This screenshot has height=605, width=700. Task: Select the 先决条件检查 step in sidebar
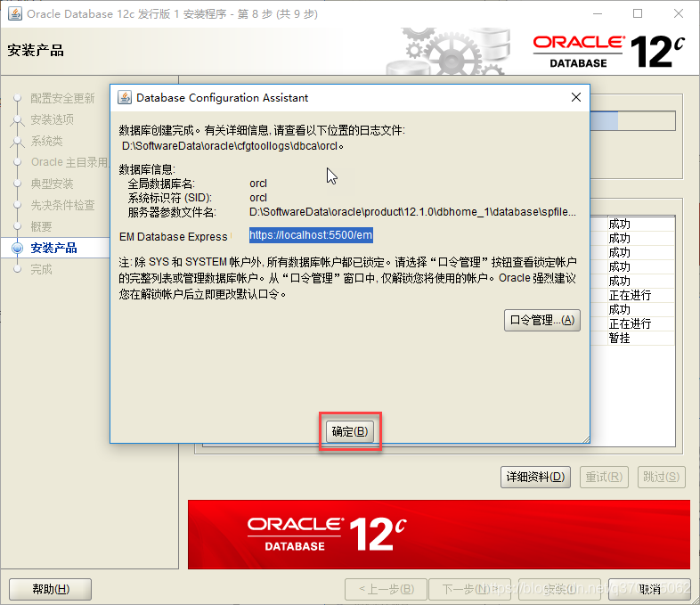click(62, 205)
